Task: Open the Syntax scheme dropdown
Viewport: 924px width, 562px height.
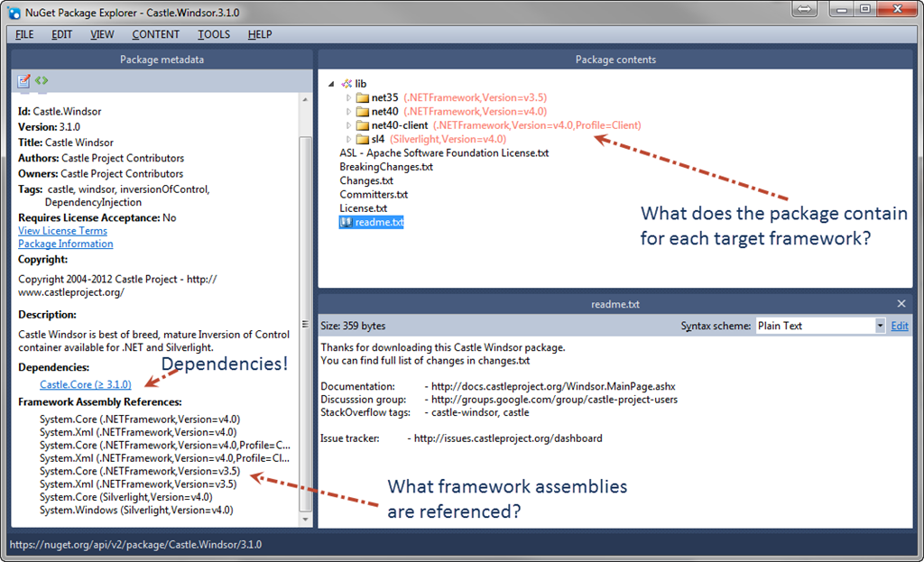Action: tap(879, 326)
